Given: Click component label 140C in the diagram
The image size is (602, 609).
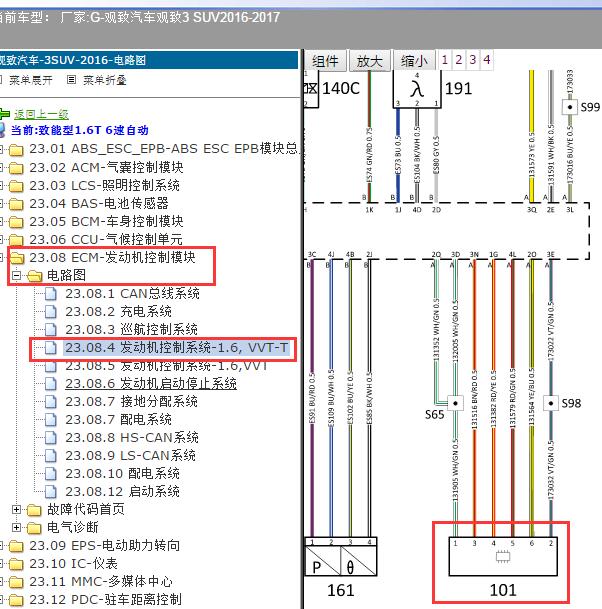Looking at the screenshot, I should pos(341,89).
